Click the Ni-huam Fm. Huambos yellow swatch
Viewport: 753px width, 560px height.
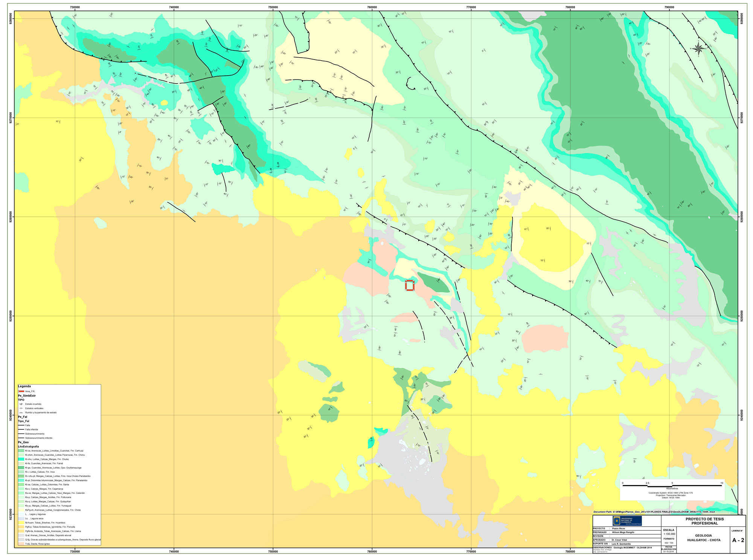pos(21,523)
